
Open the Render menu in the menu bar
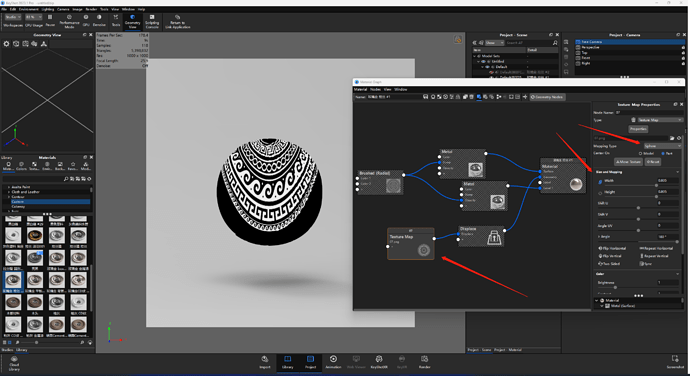(x=91, y=9)
